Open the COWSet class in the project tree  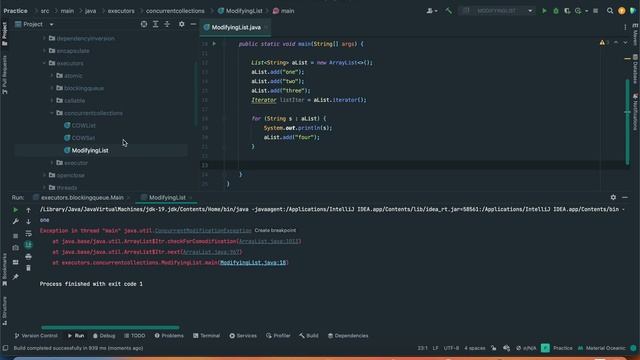pos(83,138)
